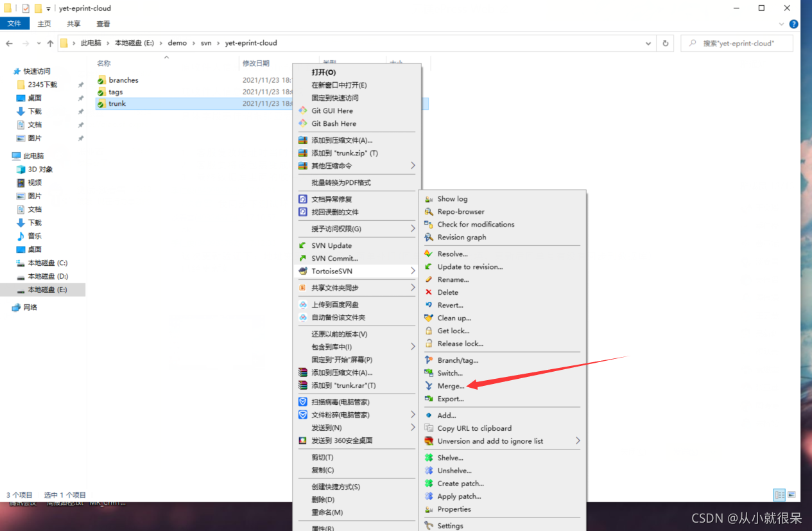Go up one folder level

[x=50, y=43]
